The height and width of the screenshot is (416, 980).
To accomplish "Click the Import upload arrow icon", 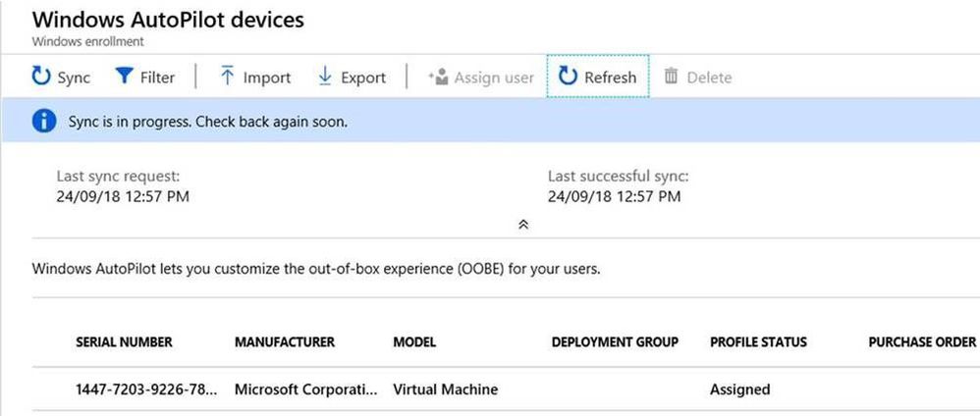I will 228,77.
